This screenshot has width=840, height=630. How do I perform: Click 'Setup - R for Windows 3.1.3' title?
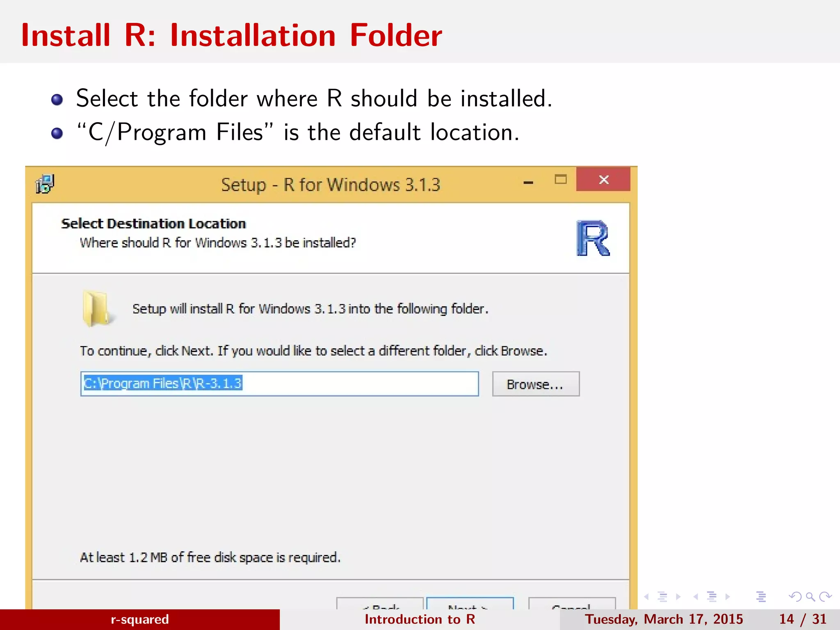click(331, 185)
